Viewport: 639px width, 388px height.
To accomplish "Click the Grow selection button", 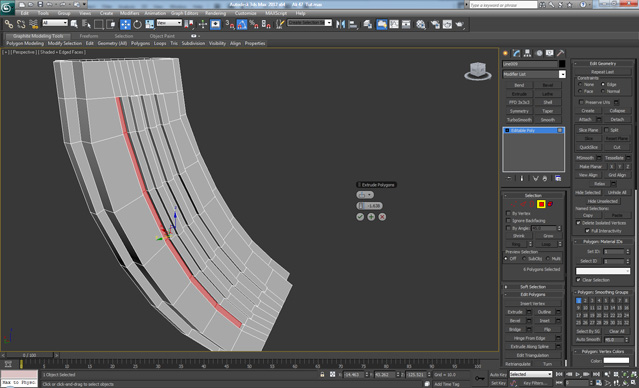I will tap(548, 236).
